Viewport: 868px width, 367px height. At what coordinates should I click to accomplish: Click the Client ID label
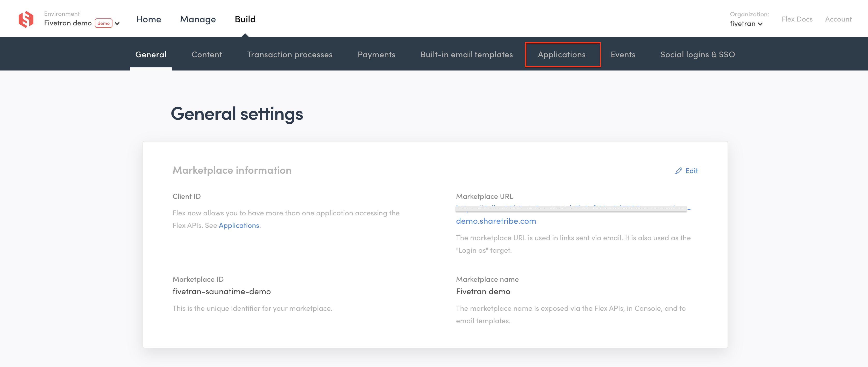pyautogui.click(x=186, y=196)
